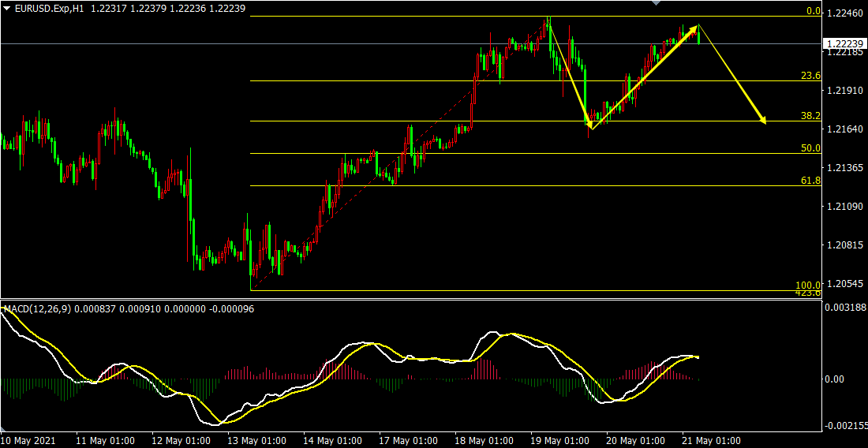868x448 pixels.
Task: Click the OHLC values 1.22317 1.22379 1.22236 1.22239
Action: [x=170, y=9]
